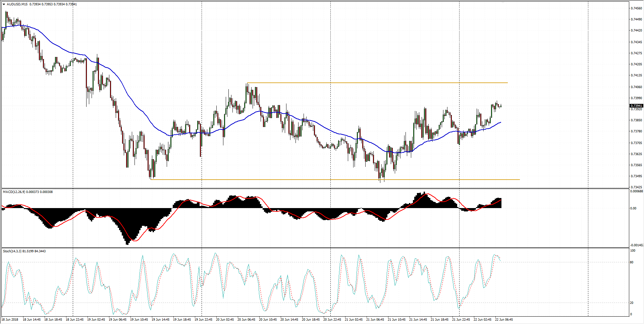Click the border between MACD and Stochastic panels
This screenshot has height=324, width=644.
tap(315, 248)
